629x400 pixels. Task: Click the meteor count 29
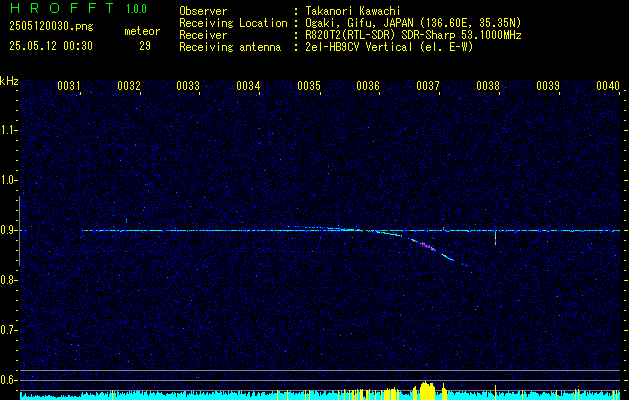pos(145,46)
